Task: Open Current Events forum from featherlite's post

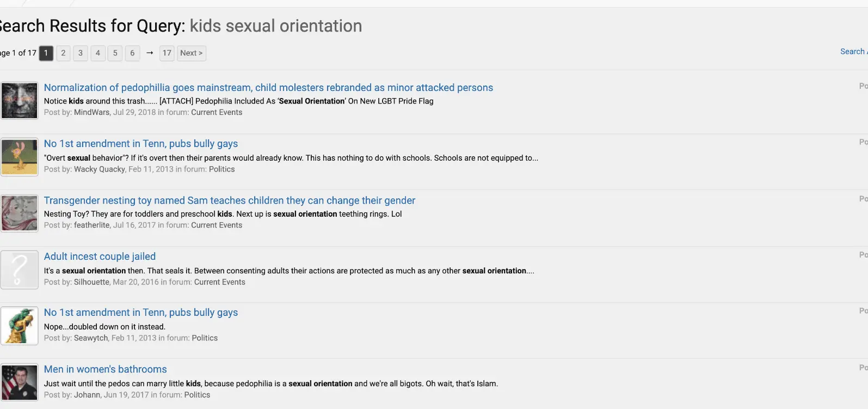Action: [217, 225]
